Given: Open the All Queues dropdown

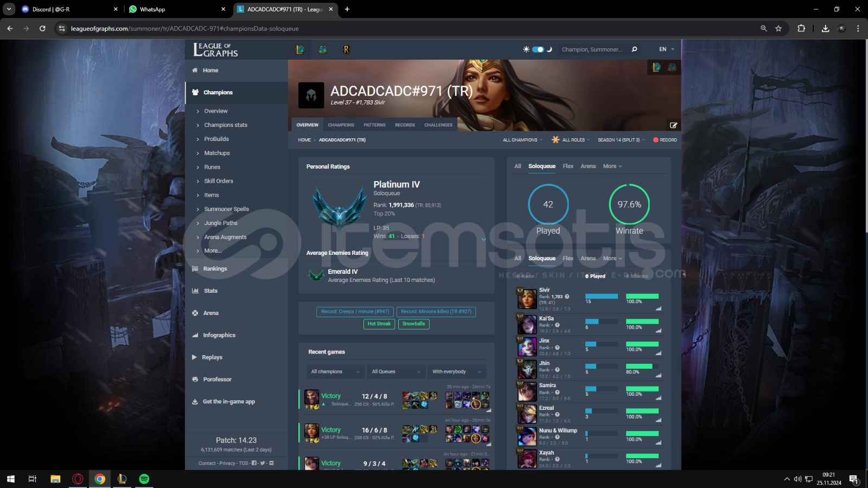Looking at the screenshot, I should pos(395,372).
